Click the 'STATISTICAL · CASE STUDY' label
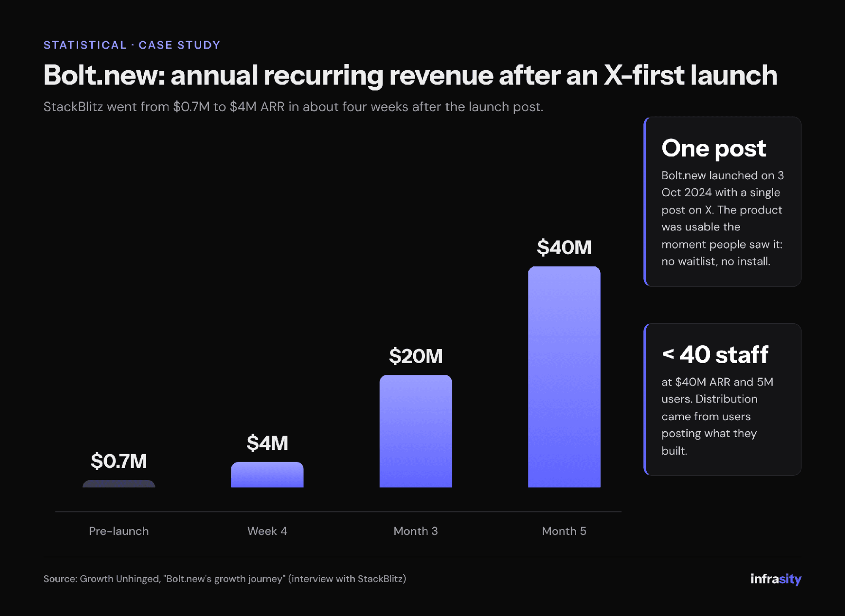845x616 pixels. 132,45
